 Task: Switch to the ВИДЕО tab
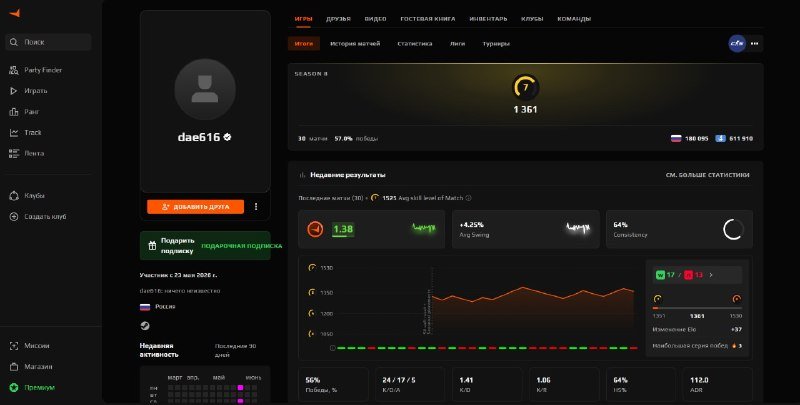coord(375,19)
